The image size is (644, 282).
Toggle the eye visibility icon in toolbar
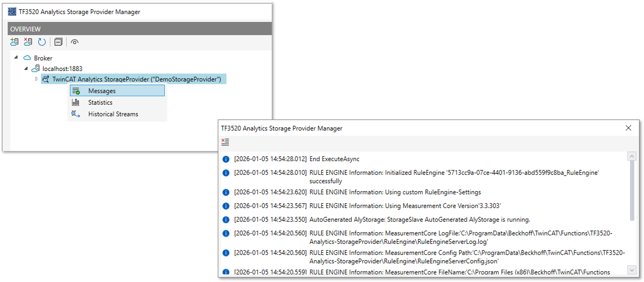pos(75,42)
